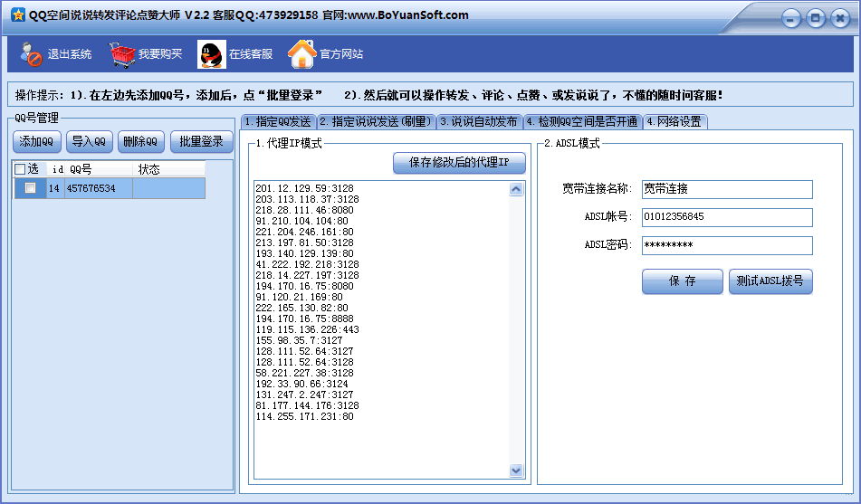Click the 删除QQ button
The height and width of the screenshot is (504, 861).
140,142
